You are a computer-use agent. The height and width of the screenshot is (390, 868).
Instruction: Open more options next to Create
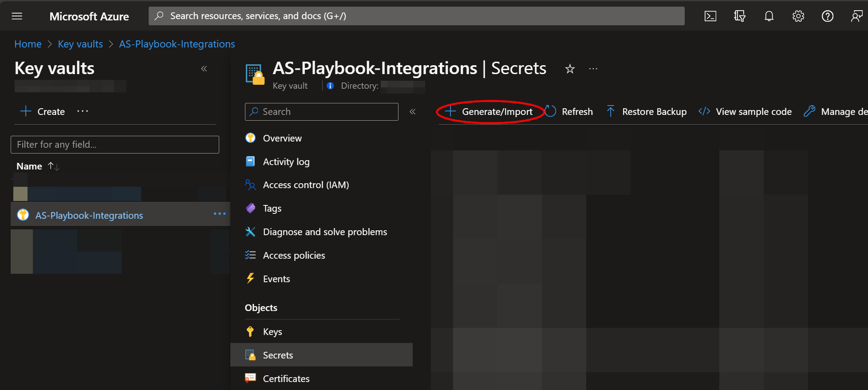tap(83, 111)
